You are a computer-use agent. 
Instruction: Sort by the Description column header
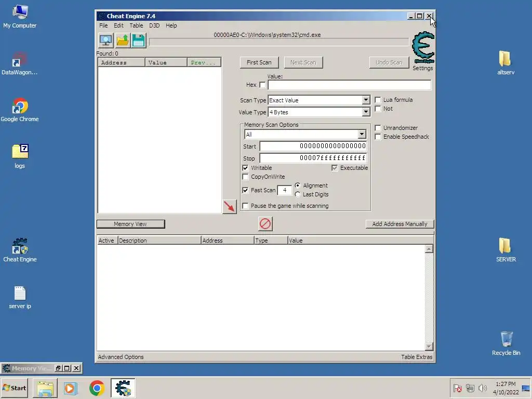(159, 241)
